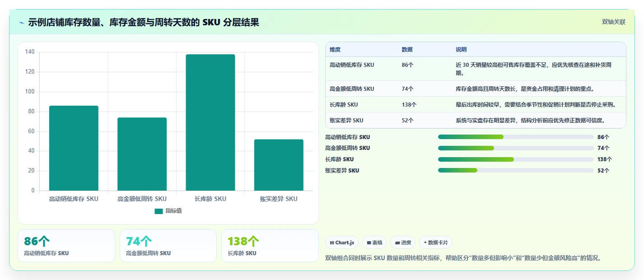The image size is (644, 280).
Task: Click the 高动销低库存 SKU bar in the chart
Action: pos(74,148)
